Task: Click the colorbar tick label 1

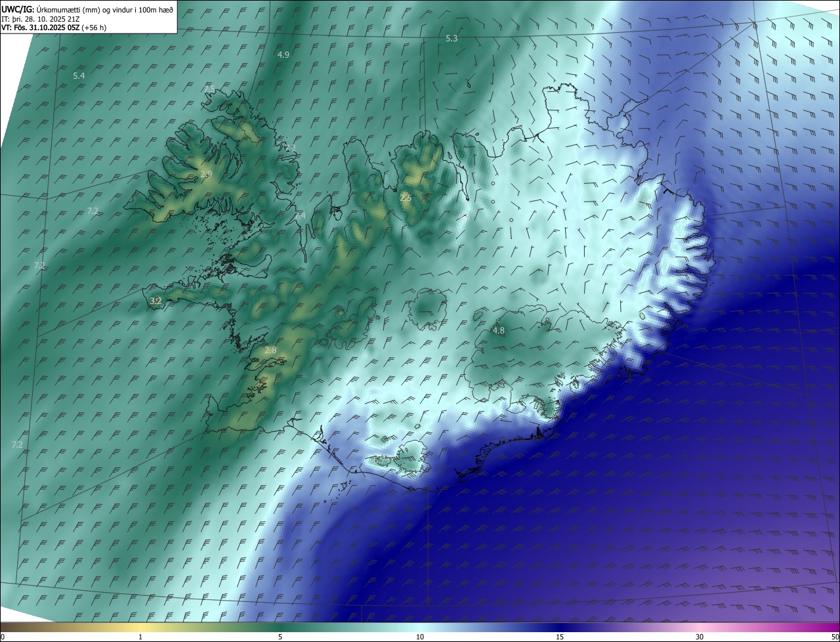Action: pos(140,637)
